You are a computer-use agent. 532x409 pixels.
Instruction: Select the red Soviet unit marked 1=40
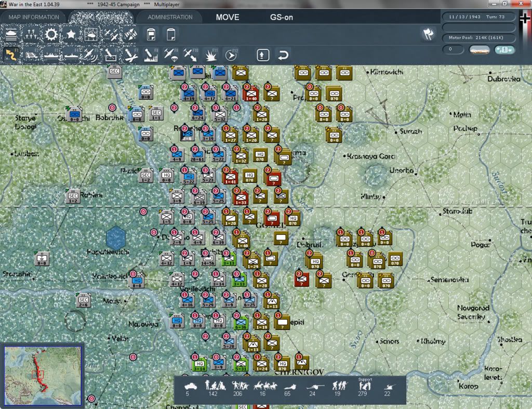[251, 94]
